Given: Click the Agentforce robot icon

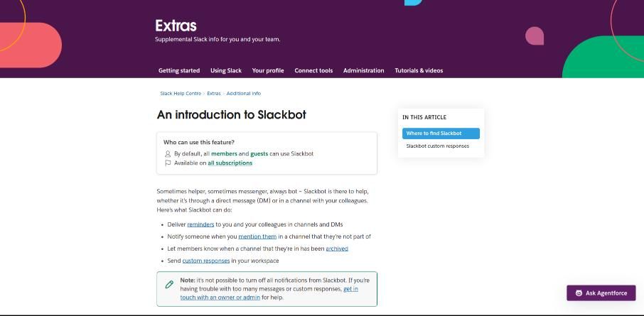Looking at the screenshot, I should point(579,293).
